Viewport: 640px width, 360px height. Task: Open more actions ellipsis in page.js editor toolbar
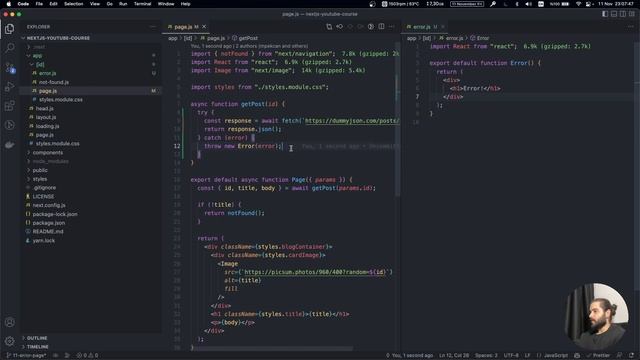(x=391, y=27)
